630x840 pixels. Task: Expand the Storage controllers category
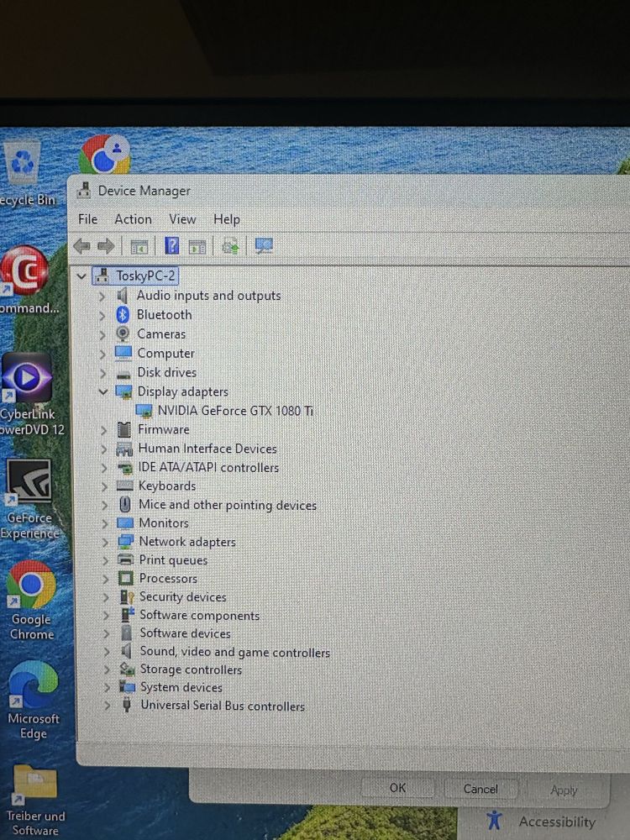coord(107,669)
